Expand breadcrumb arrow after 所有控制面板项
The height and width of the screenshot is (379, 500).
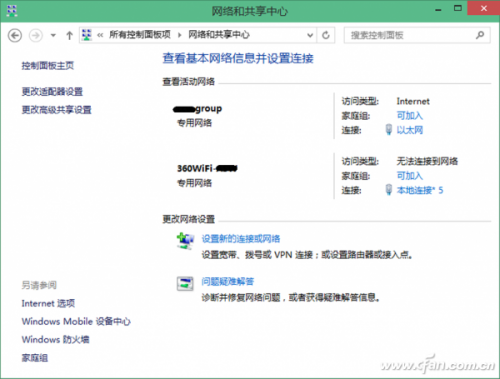coord(180,35)
